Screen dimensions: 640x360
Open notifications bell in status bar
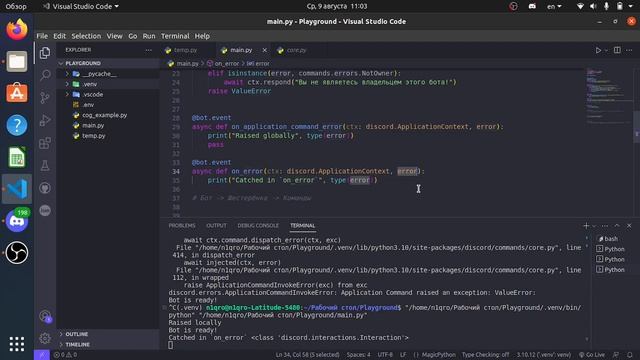(630, 355)
